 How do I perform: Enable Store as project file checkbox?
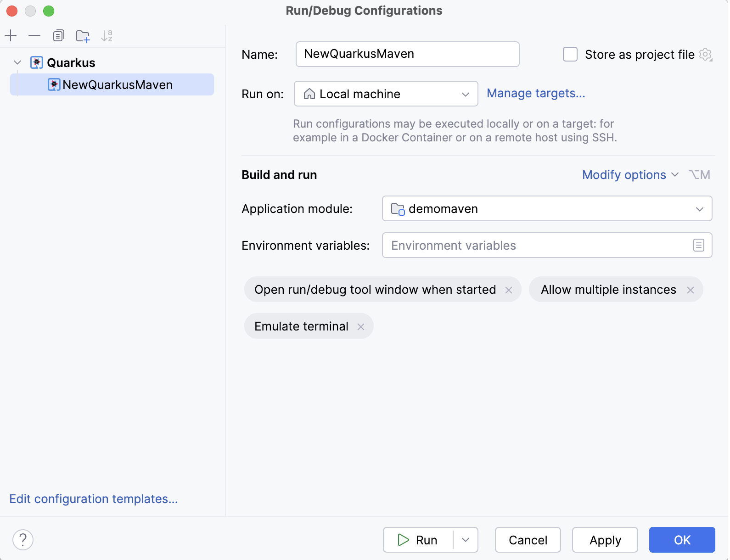click(x=570, y=55)
